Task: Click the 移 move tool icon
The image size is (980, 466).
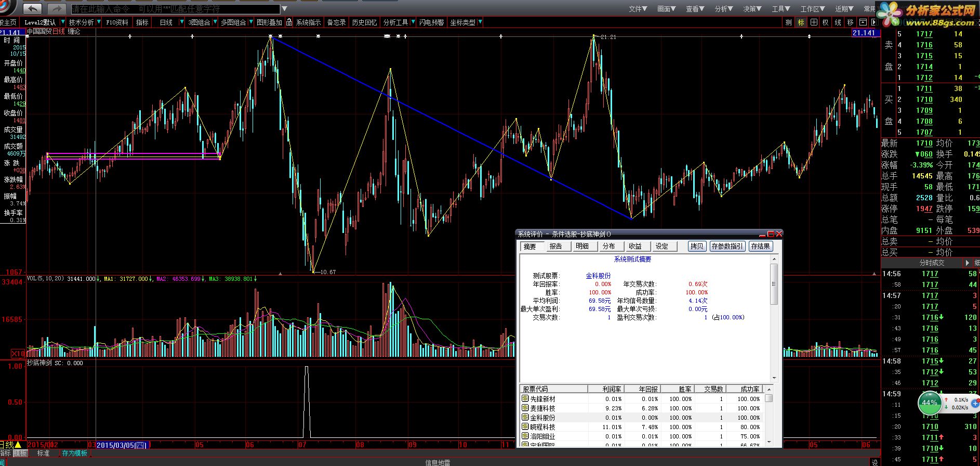Action: pos(851,22)
